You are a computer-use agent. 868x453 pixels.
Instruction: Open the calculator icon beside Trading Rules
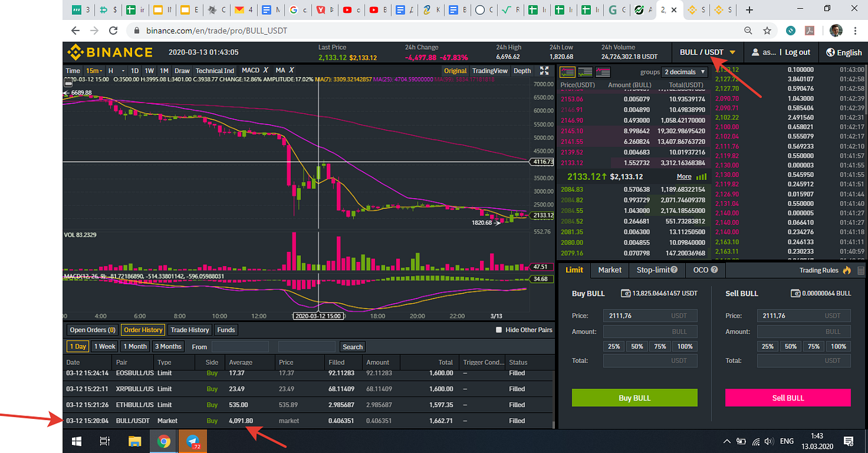click(861, 271)
